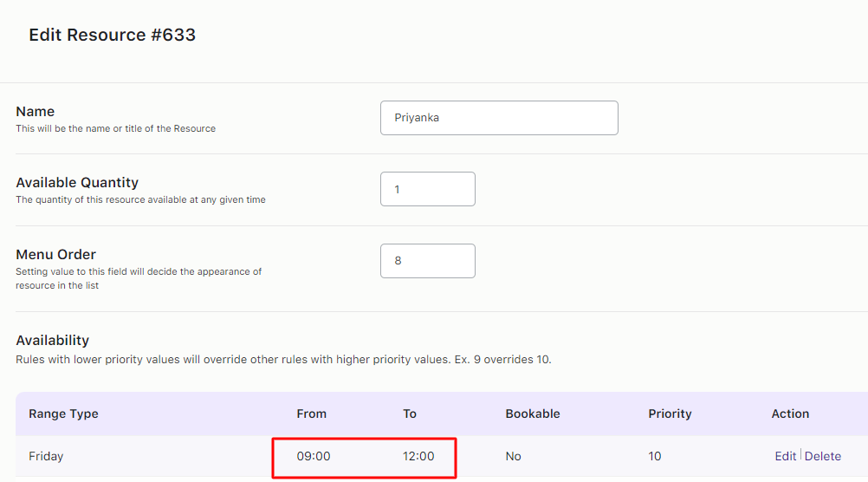Click the Friday range type cell

tap(46, 456)
